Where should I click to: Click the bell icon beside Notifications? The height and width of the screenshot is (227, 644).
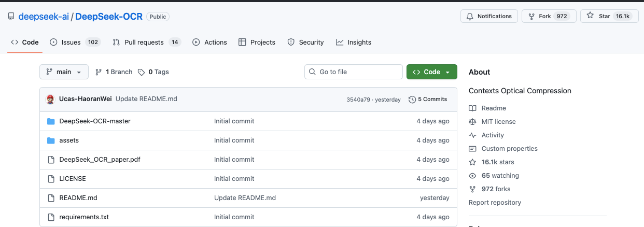pos(470,16)
